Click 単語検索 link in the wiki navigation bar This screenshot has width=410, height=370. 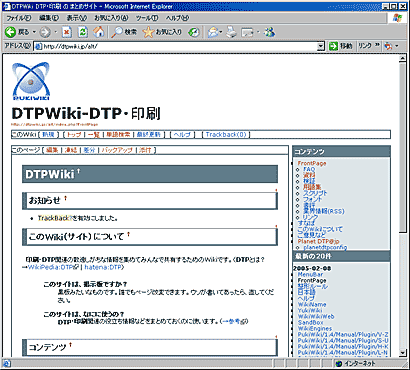(118, 134)
